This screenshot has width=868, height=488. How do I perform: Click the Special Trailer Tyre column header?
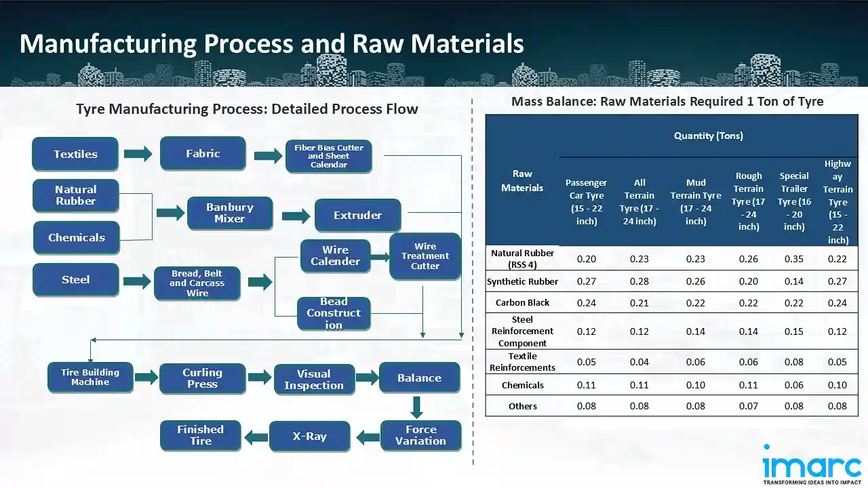[793, 202]
